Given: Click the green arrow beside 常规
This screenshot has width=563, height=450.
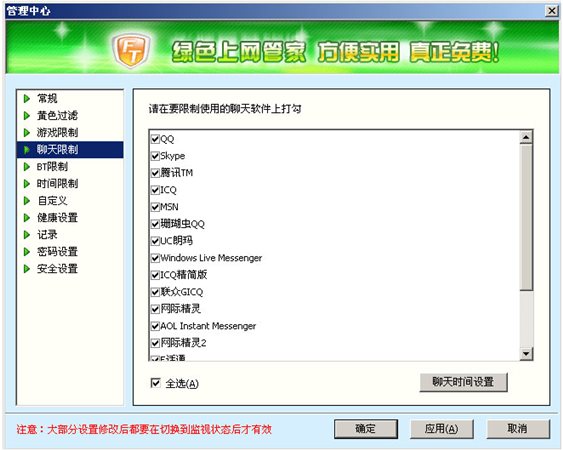Looking at the screenshot, I should (x=27, y=98).
